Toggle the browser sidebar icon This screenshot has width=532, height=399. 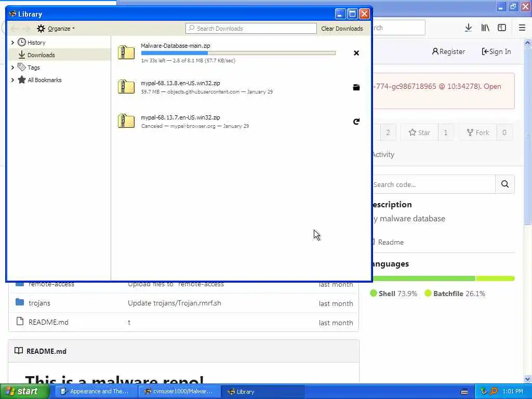pos(502,28)
